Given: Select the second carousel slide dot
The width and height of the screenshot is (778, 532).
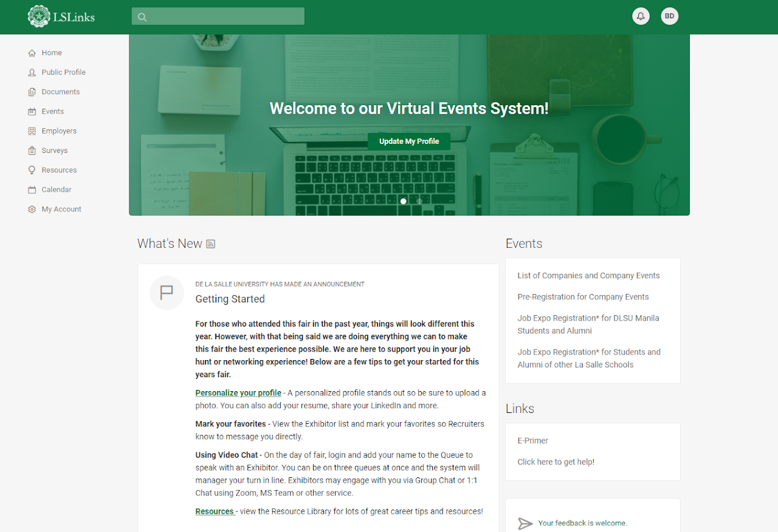Looking at the screenshot, I should [x=419, y=201].
